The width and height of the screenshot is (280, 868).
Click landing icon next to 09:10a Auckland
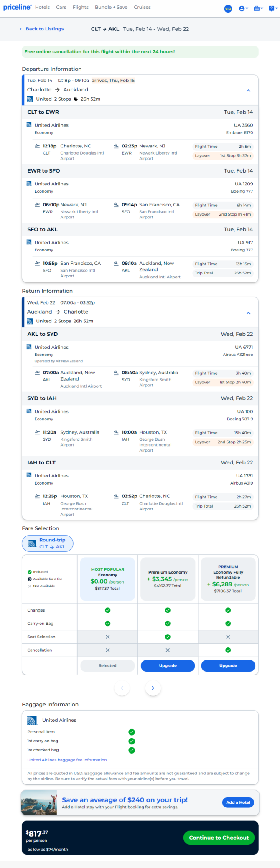point(116,263)
